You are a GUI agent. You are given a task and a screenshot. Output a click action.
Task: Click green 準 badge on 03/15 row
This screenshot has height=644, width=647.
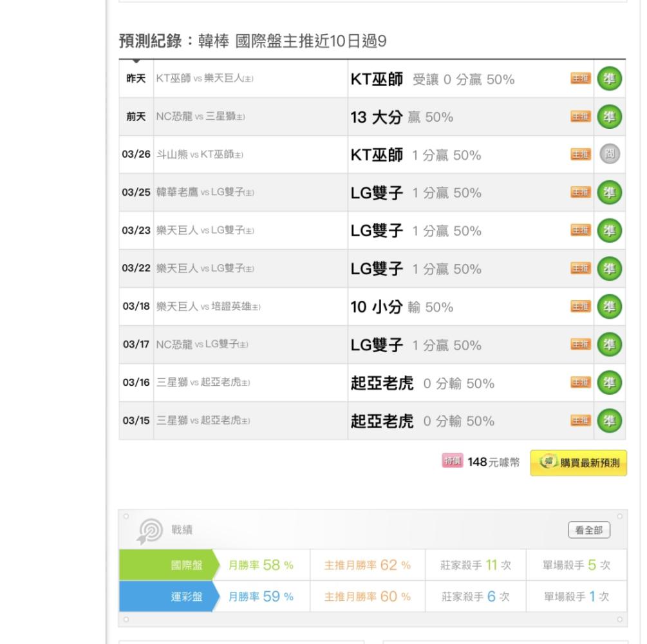tap(609, 421)
